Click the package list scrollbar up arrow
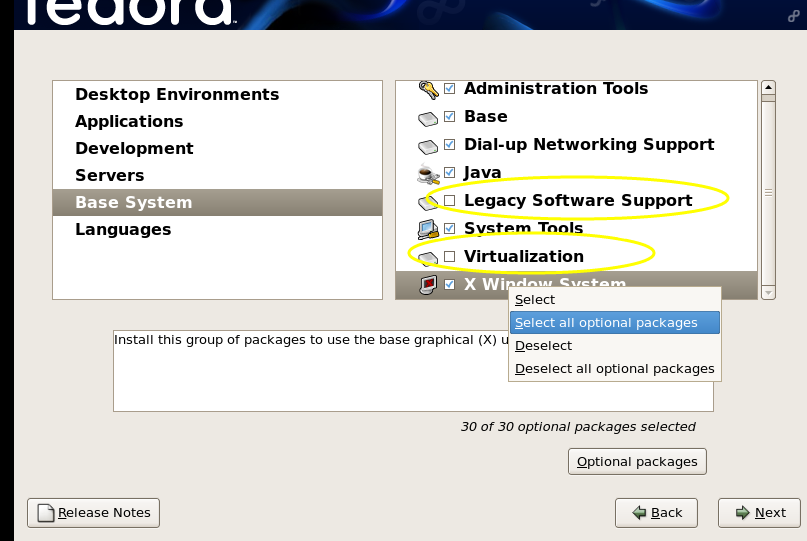Viewport: 807px width, 541px height. pos(768,88)
